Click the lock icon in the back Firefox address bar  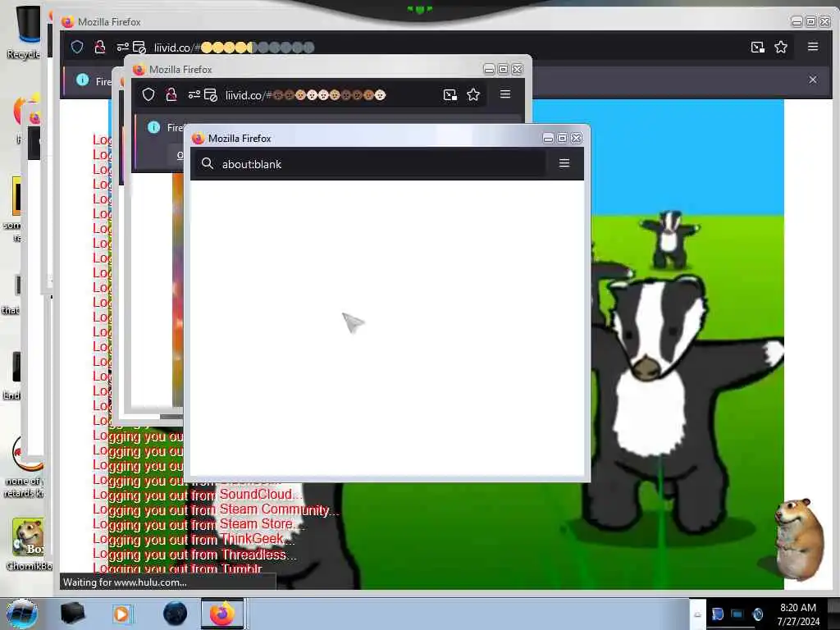coord(99,47)
